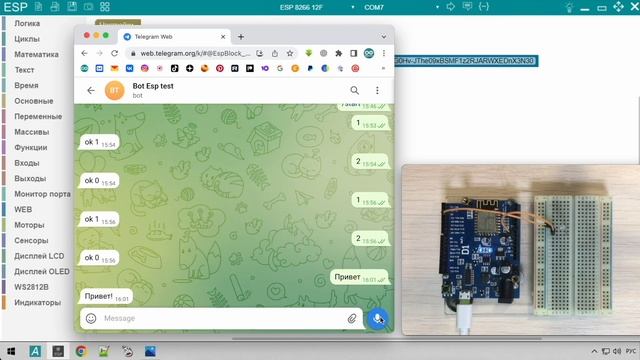The width and height of the screenshot is (640, 360).
Task: Bookmark this page with the star icon
Action: pyautogui.click(x=290, y=53)
